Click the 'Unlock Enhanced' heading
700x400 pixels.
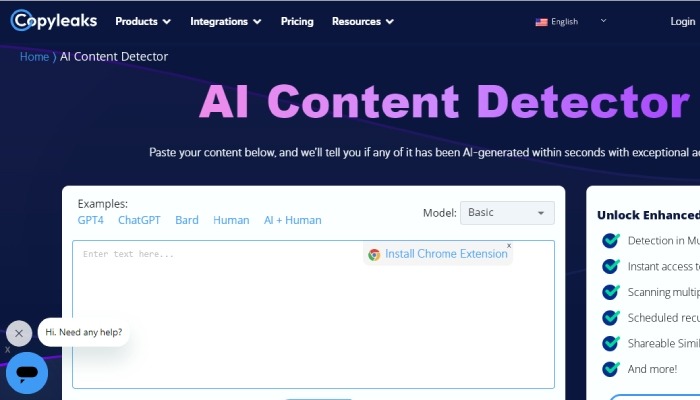click(648, 215)
